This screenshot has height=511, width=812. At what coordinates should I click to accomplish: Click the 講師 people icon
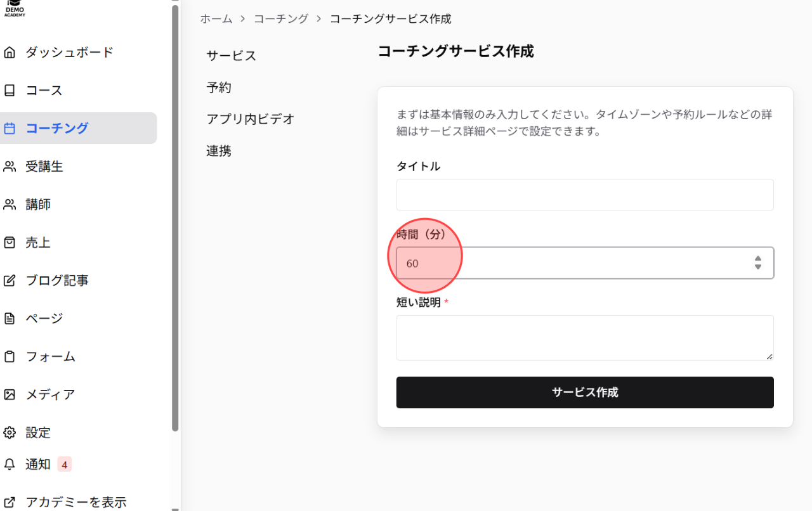pos(10,205)
